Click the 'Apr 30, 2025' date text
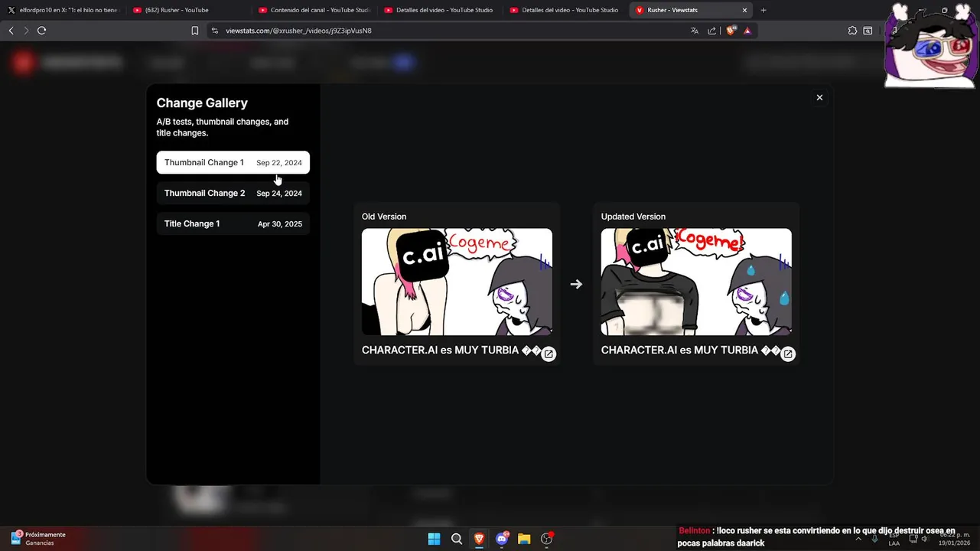This screenshot has height=551, width=980. [x=280, y=224]
